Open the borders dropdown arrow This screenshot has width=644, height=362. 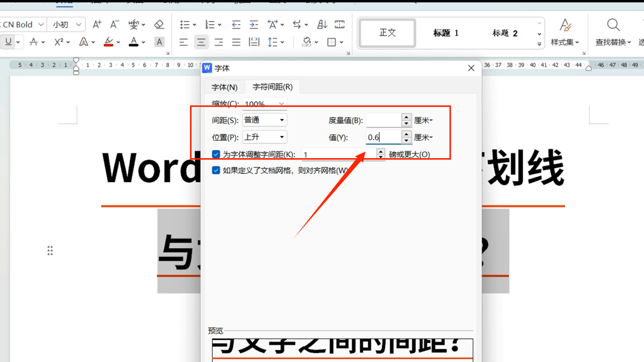(x=341, y=42)
